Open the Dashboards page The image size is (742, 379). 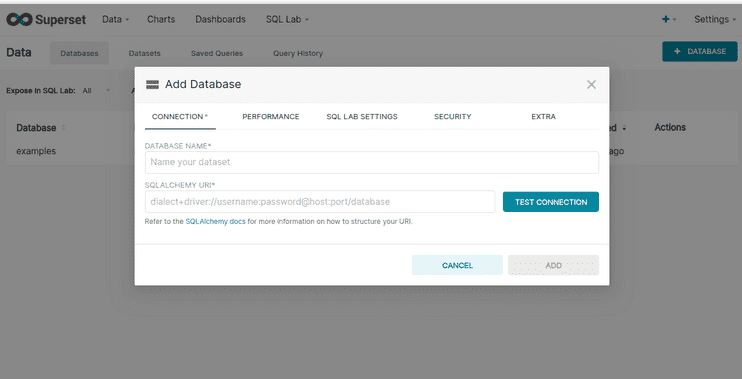(220, 19)
